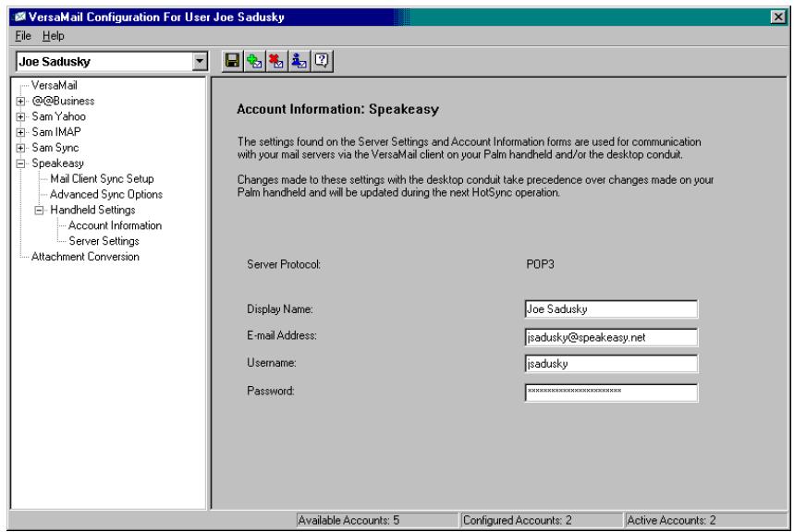Open Advanced Sync Options
This screenshot has width=794, height=532.
coord(106,194)
